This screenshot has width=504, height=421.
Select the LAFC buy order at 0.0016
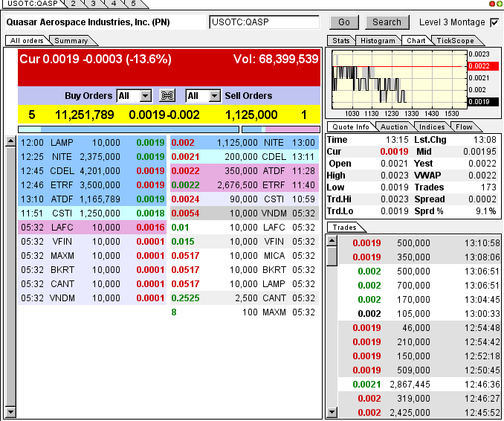[x=92, y=228]
